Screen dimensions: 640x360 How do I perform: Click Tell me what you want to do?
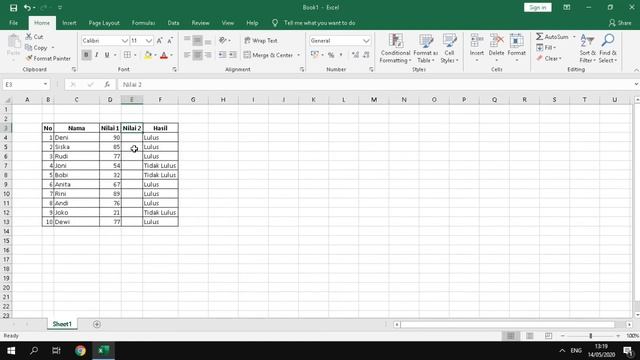click(320, 23)
